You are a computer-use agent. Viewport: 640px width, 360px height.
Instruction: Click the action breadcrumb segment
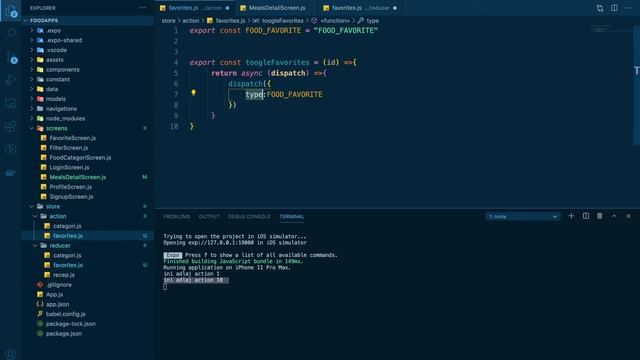[x=191, y=20]
